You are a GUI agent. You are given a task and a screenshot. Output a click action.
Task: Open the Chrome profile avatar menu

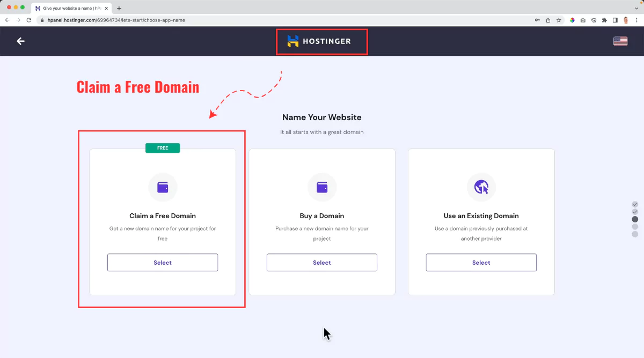[626, 20]
